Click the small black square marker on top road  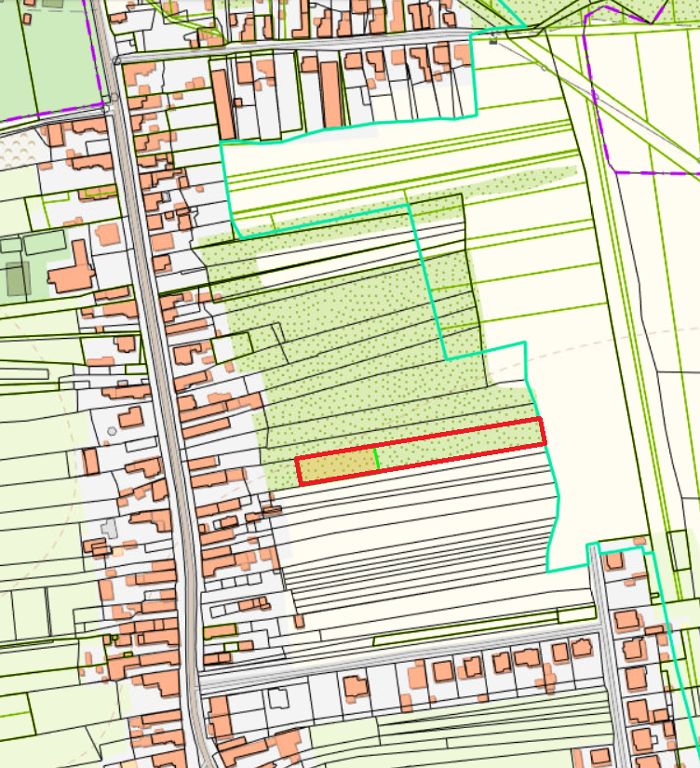(x=493, y=41)
